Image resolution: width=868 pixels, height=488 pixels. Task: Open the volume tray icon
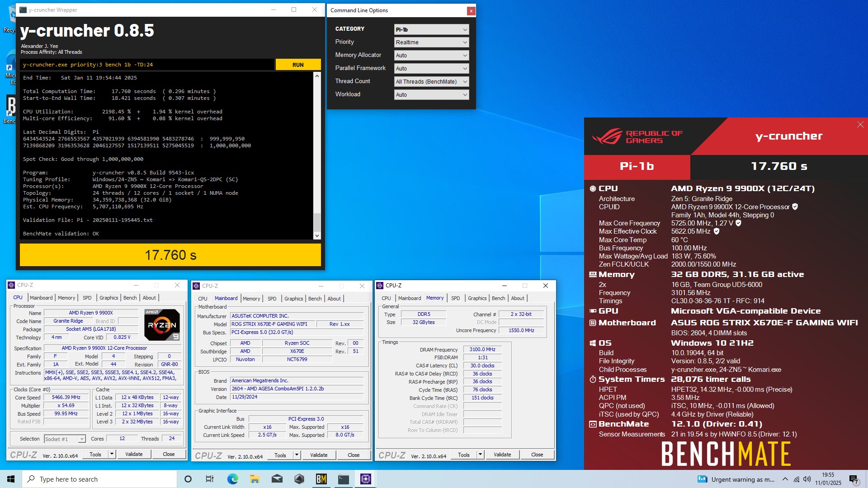click(807, 479)
